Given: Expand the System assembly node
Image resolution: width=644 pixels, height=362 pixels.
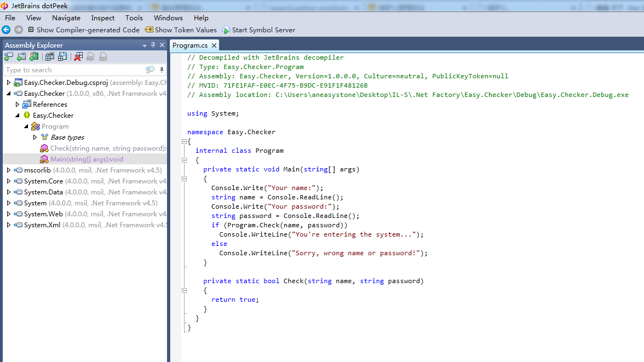Looking at the screenshot, I should pyautogui.click(x=9, y=203).
